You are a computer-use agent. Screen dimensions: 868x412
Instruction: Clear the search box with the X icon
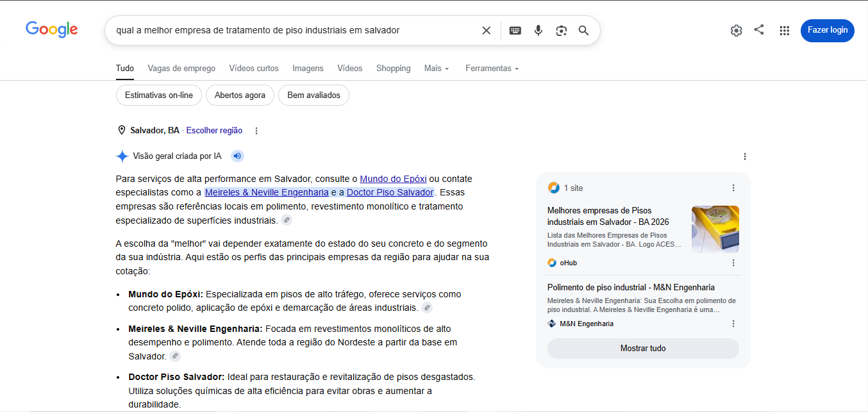487,30
